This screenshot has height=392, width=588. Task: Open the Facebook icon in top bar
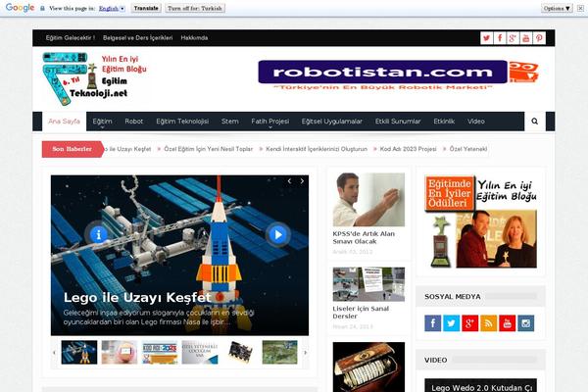pyautogui.click(x=500, y=38)
